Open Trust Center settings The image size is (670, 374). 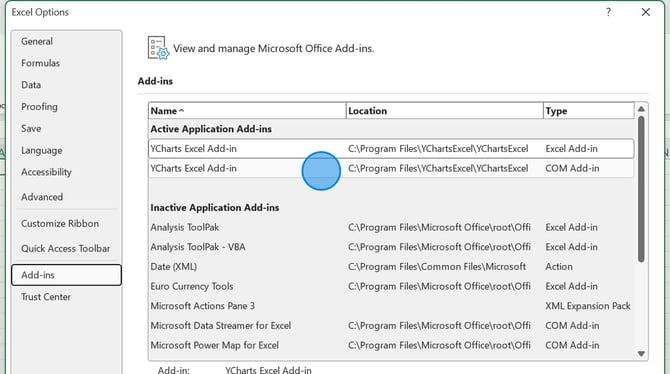tap(66, 297)
